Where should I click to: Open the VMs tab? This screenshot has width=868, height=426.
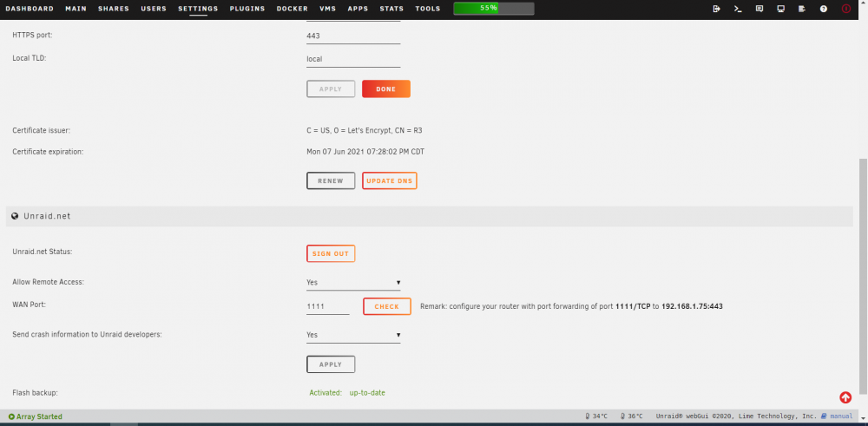click(x=328, y=9)
